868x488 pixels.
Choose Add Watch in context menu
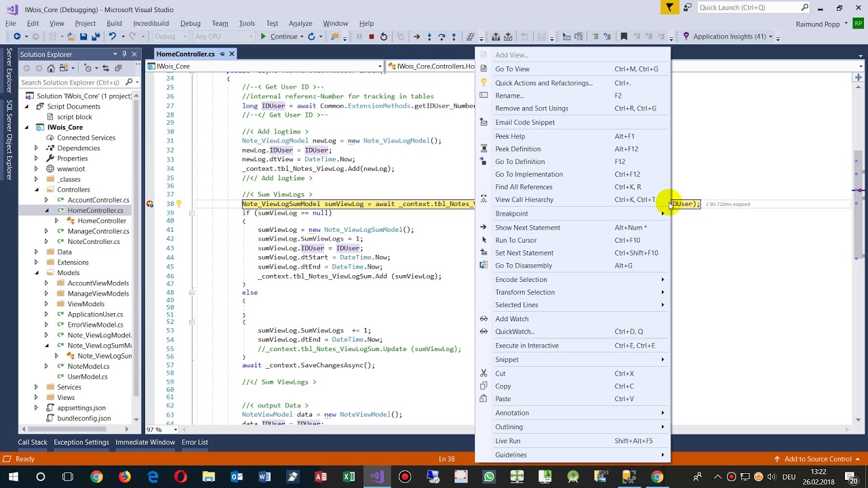click(572, 319)
